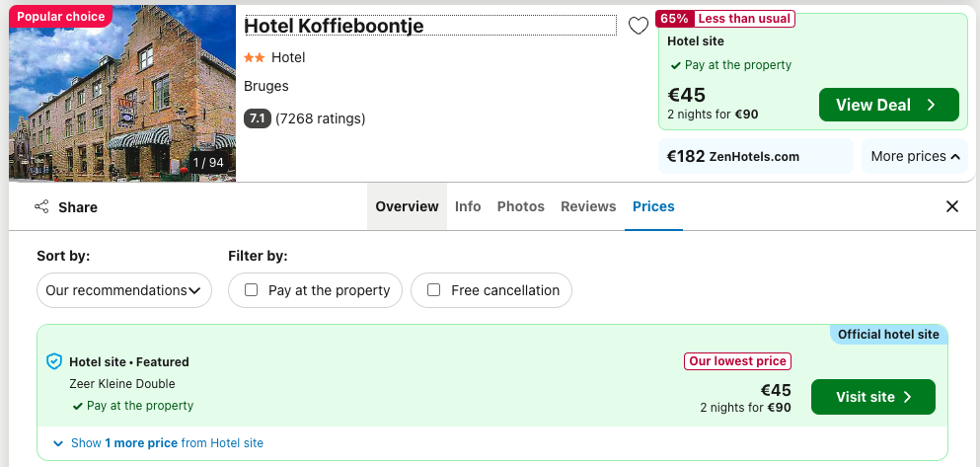
Task: Switch to the Reviews tab
Action: [588, 206]
